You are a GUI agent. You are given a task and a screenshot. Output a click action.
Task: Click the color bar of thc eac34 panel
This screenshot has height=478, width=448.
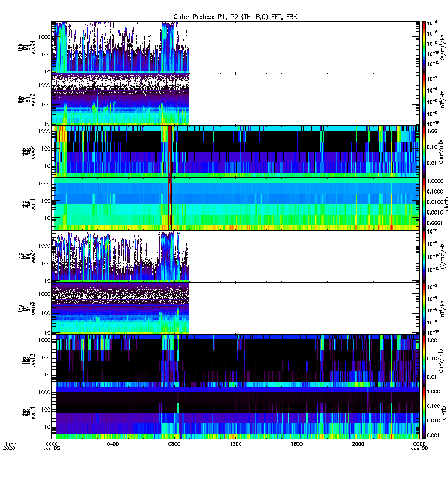pos(424,256)
